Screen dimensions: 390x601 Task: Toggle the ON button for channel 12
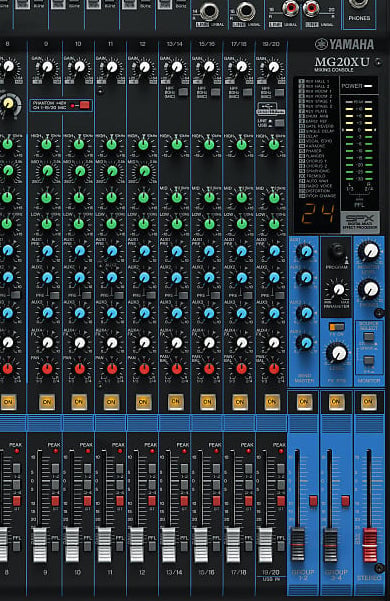click(x=143, y=402)
